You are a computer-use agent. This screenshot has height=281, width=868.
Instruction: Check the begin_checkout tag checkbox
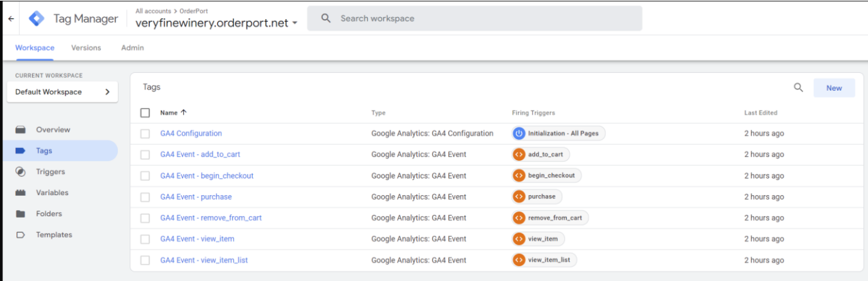pos(145,176)
